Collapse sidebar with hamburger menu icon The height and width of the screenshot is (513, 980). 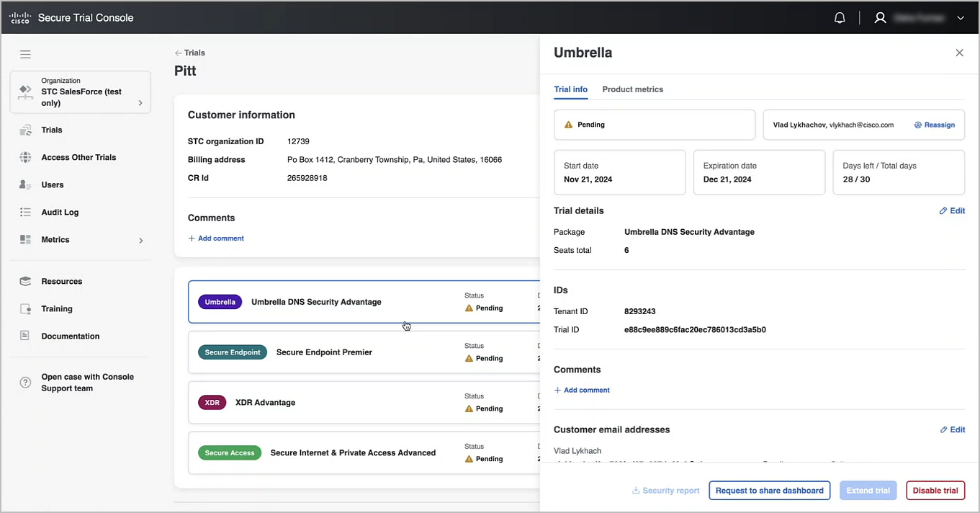pos(25,54)
